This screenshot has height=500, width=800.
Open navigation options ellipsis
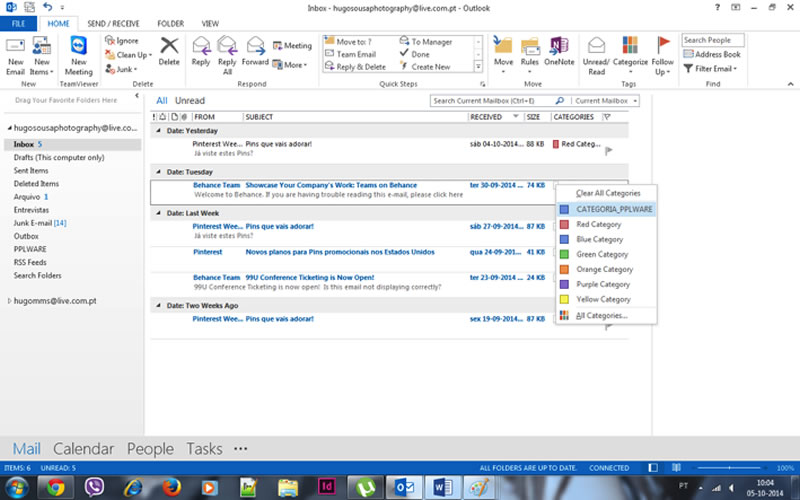coord(240,449)
